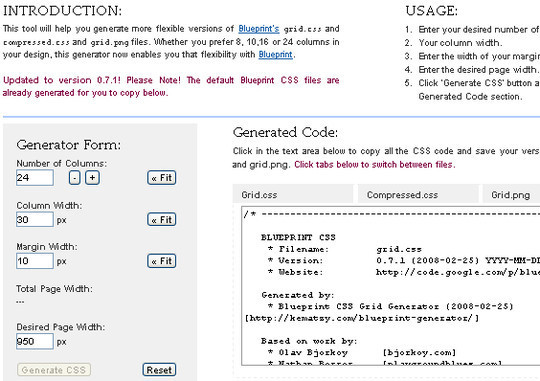
Task: Click the 'USAGE:' heading
Action: click(432, 11)
